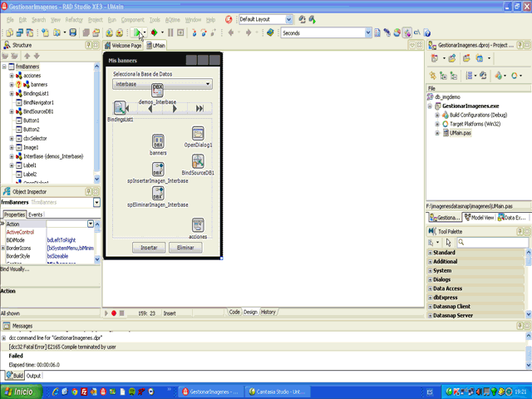532x399 pixels.
Task: Click the demos_Interbase connection component
Action: (157, 91)
